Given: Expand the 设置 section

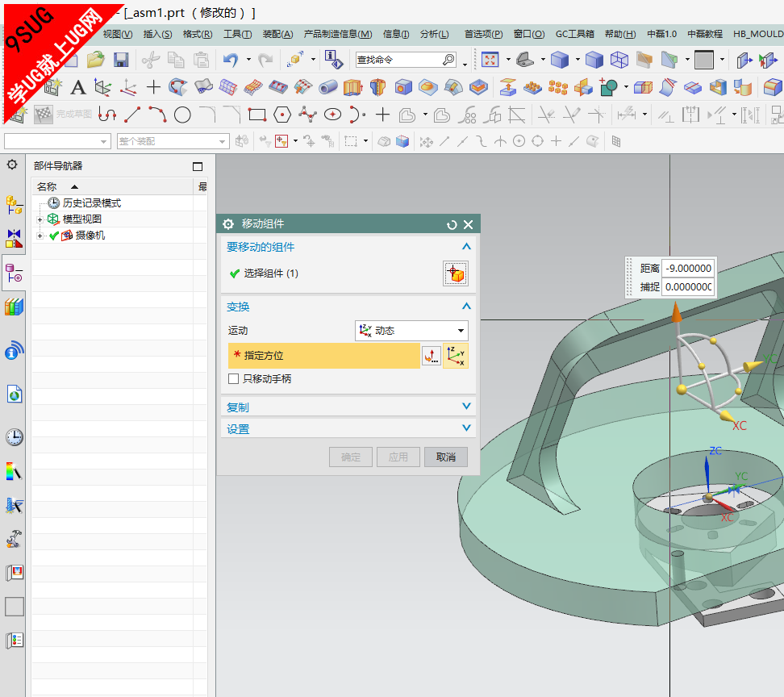Looking at the screenshot, I should pos(466,428).
